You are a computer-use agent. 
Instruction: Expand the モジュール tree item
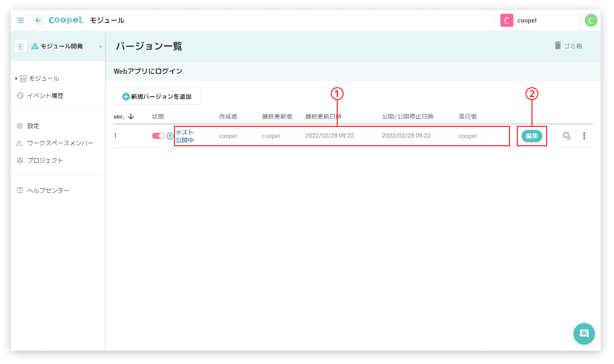click(x=16, y=78)
